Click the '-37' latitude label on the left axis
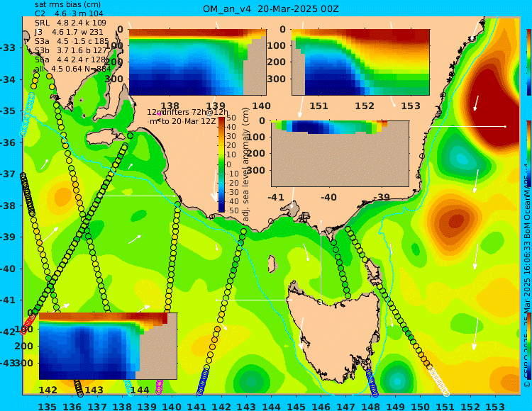Screen dimensions: 532x411 pos(8,174)
